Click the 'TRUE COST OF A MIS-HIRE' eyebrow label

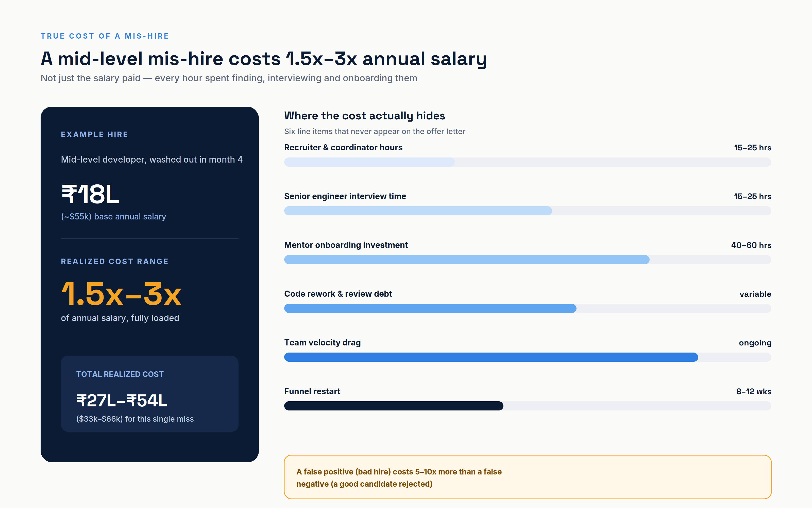105,36
